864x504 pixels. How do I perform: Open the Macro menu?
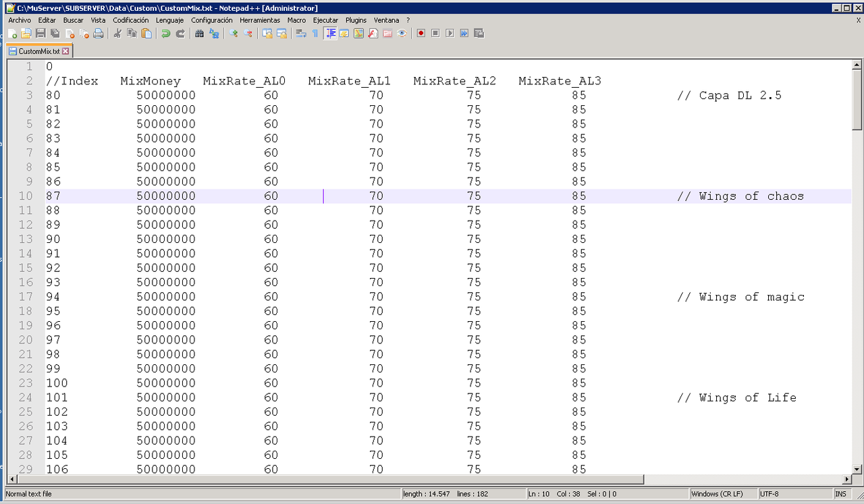[x=296, y=20]
